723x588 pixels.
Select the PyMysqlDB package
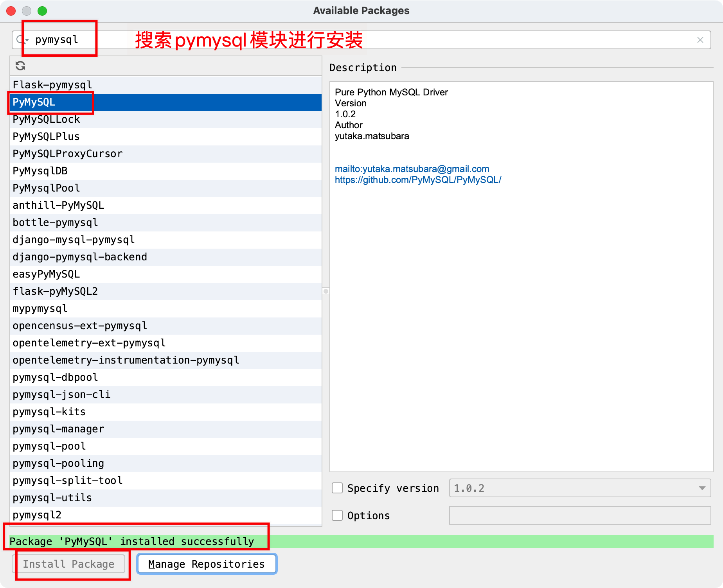coord(166,171)
